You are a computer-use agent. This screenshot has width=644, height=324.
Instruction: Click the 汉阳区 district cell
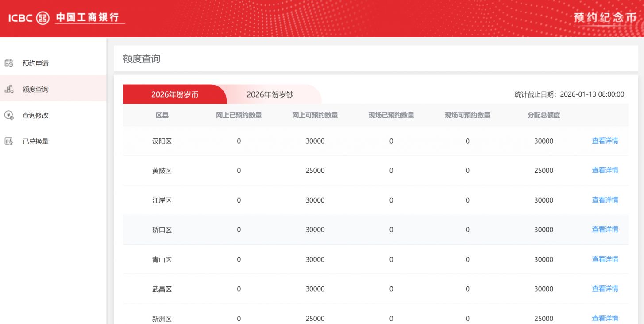coord(162,141)
